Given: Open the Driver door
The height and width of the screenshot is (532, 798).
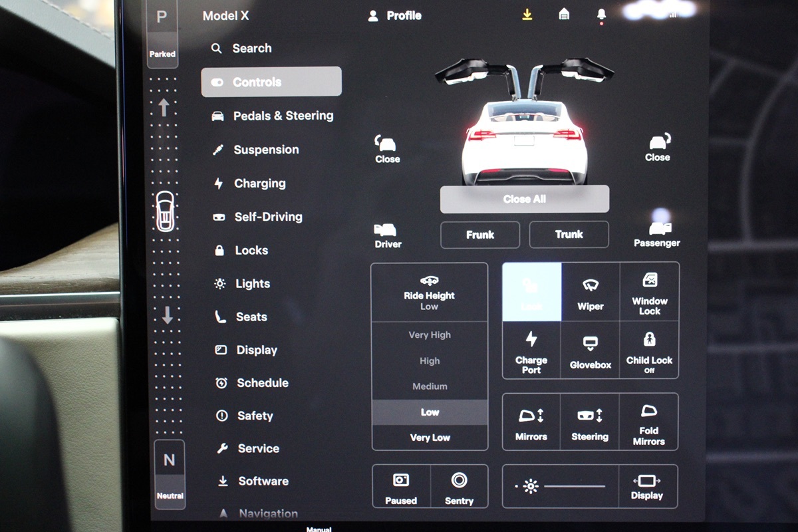Looking at the screenshot, I should click(x=388, y=236).
